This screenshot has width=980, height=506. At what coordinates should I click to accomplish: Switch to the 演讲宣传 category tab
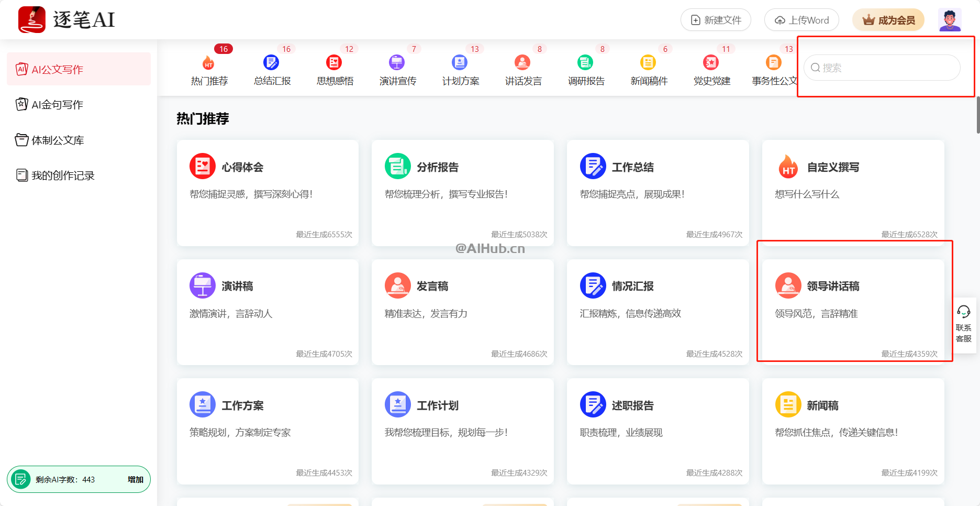click(398, 70)
